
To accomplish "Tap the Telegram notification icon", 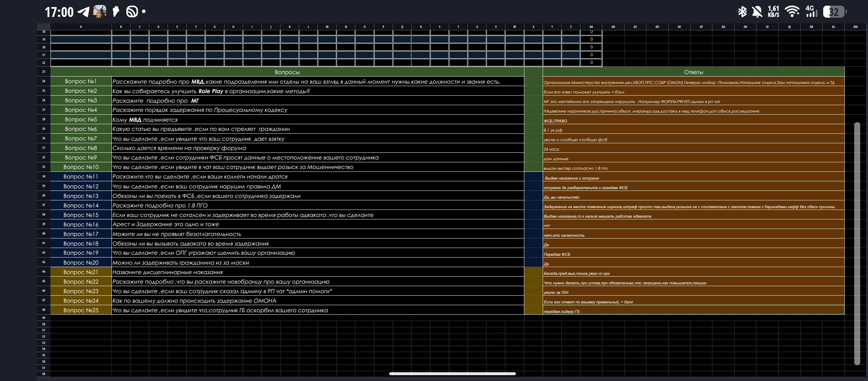I will (84, 12).
